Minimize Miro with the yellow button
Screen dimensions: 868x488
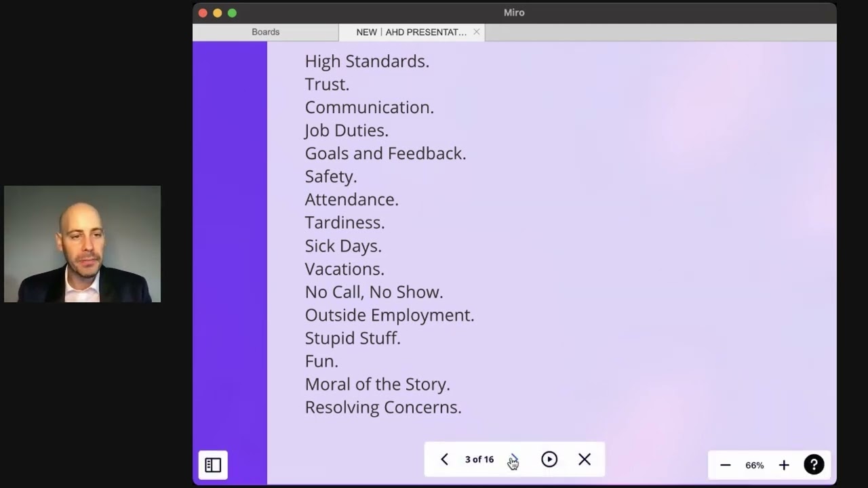pyautogui.click(x=217, y=13)
